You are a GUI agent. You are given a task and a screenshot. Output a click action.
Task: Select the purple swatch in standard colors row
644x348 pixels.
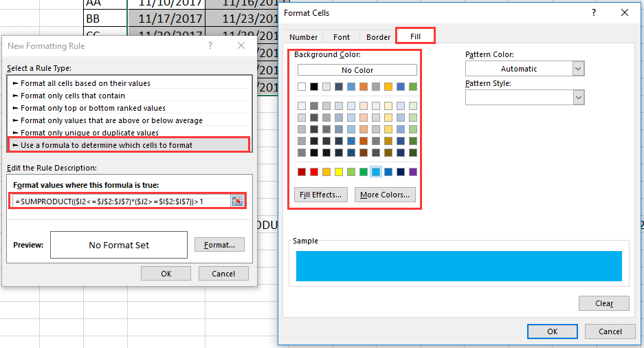click(412, 172)
